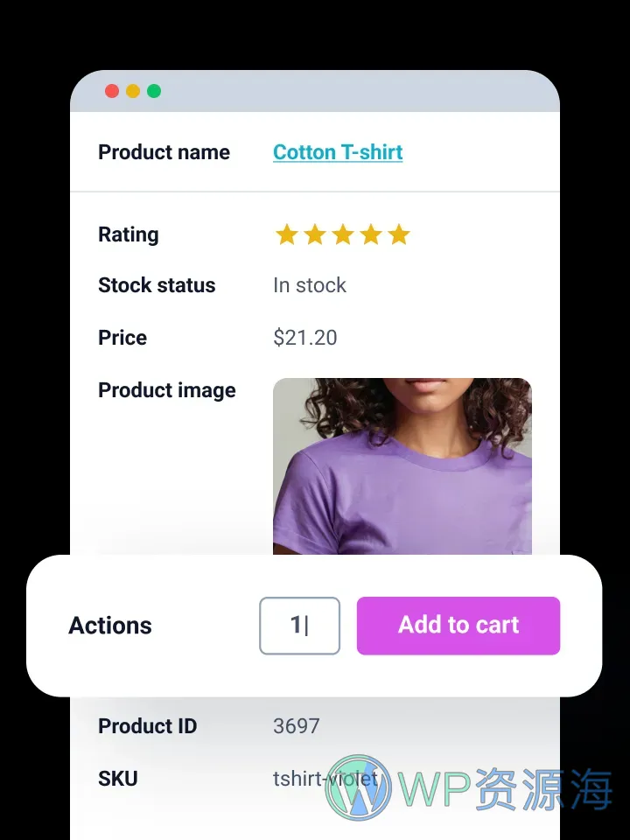This screenshot has height=840, width=630.
Task: Click the red window close dot
Action: coord(112,91)
